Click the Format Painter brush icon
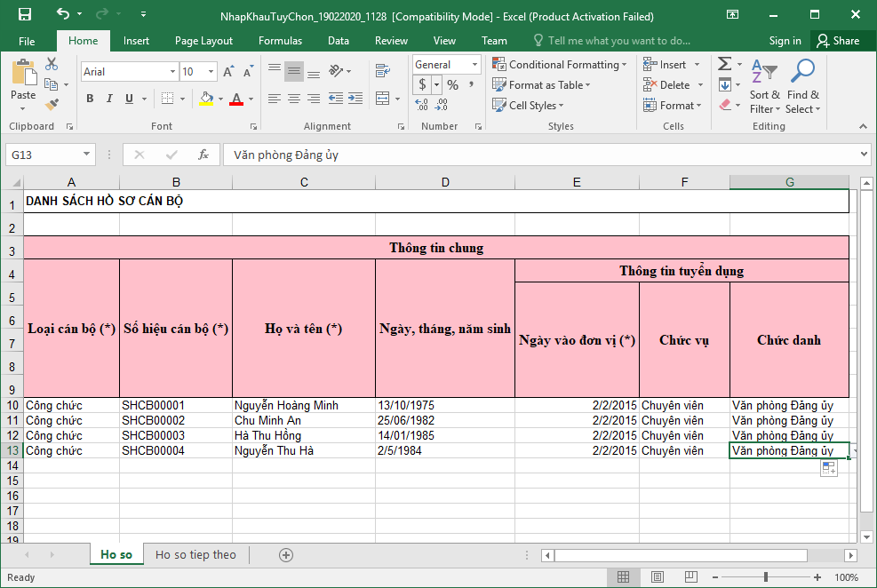 point(52,104)
